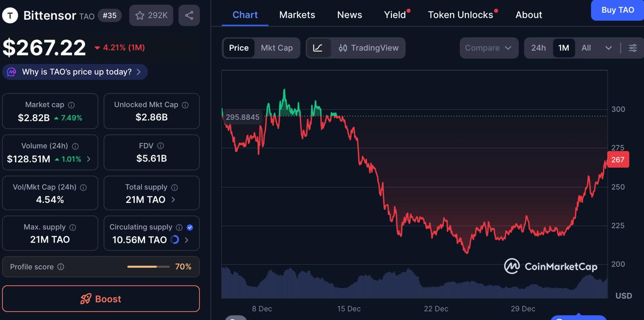Click the Buy TAO button
This screenshot has width=644, height=320.
point(617,10)
